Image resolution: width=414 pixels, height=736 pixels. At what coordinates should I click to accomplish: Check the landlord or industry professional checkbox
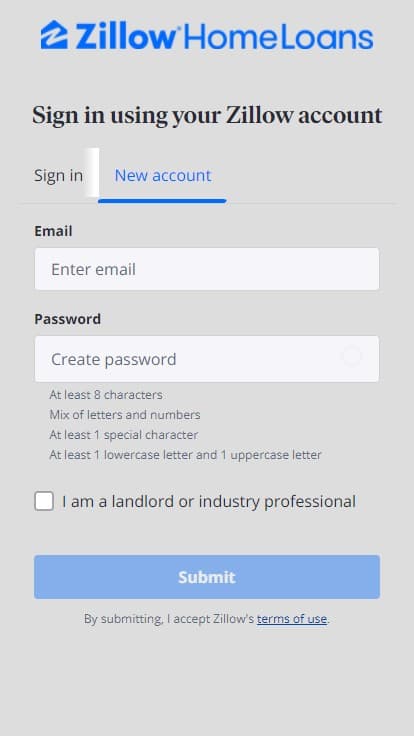tap(44, 501)
